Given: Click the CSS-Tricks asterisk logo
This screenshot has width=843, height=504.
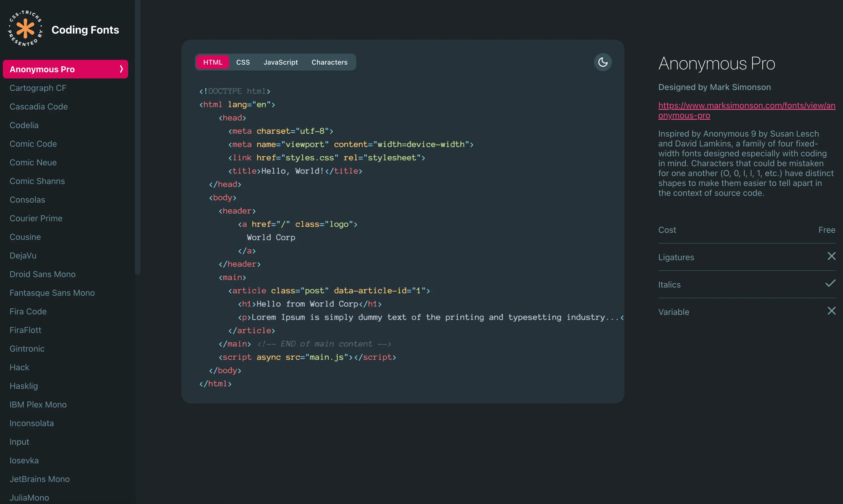Looking at the screenshot, I should pos(25,29).
